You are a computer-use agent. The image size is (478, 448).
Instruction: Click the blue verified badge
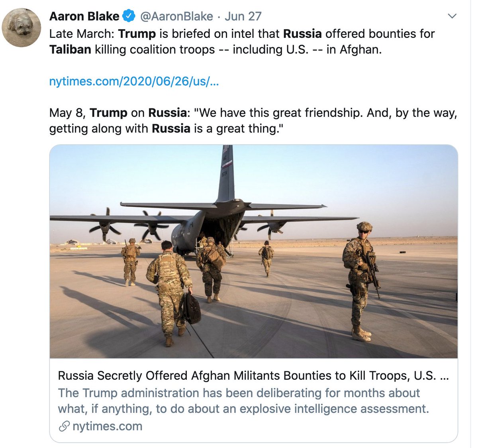(x=129, y=16)
